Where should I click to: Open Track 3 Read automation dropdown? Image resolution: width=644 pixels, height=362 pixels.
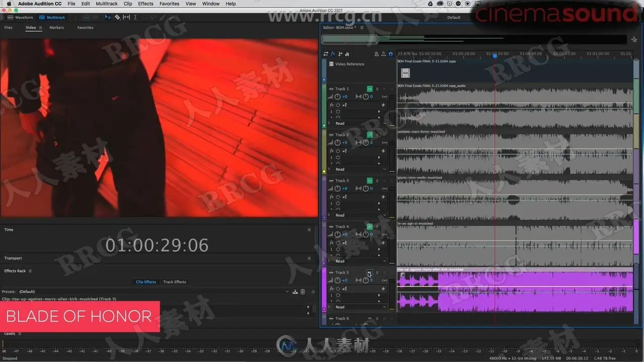360,215
